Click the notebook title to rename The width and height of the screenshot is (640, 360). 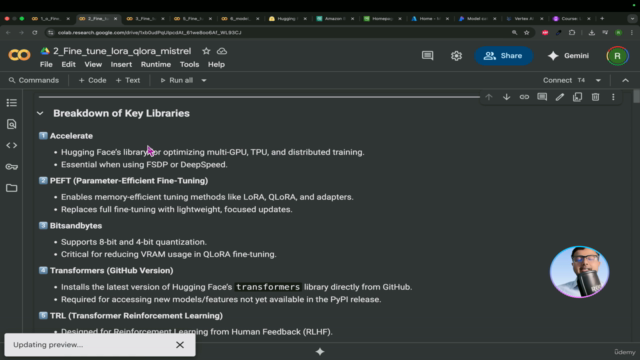click(122, 51)
